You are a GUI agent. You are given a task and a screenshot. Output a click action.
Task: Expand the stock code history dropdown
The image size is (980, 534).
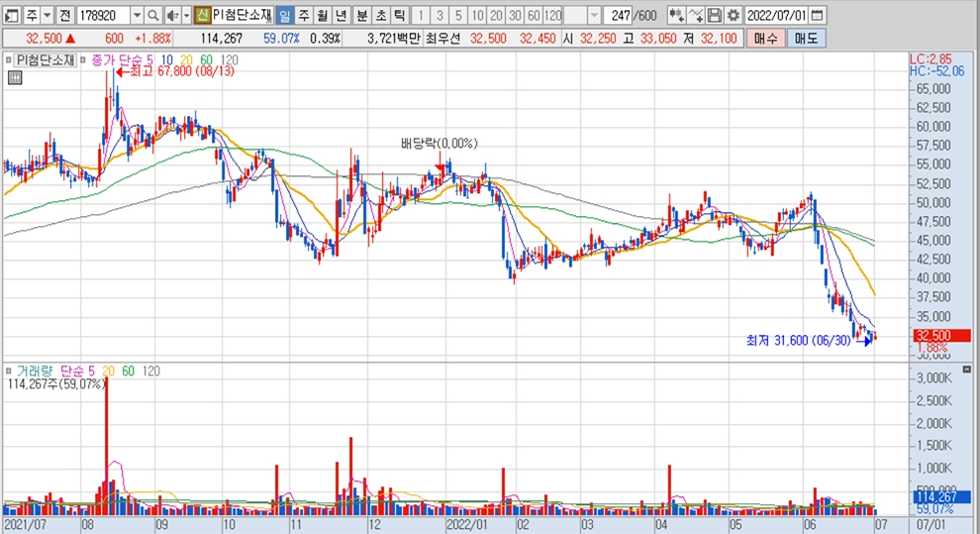(137, 15)
